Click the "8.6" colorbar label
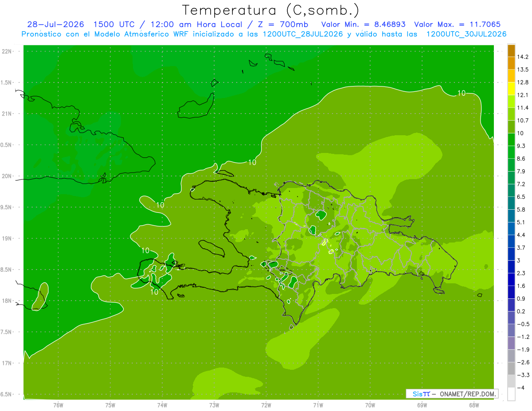The height and width of the screenshot is (411, 532). [522, 159]
